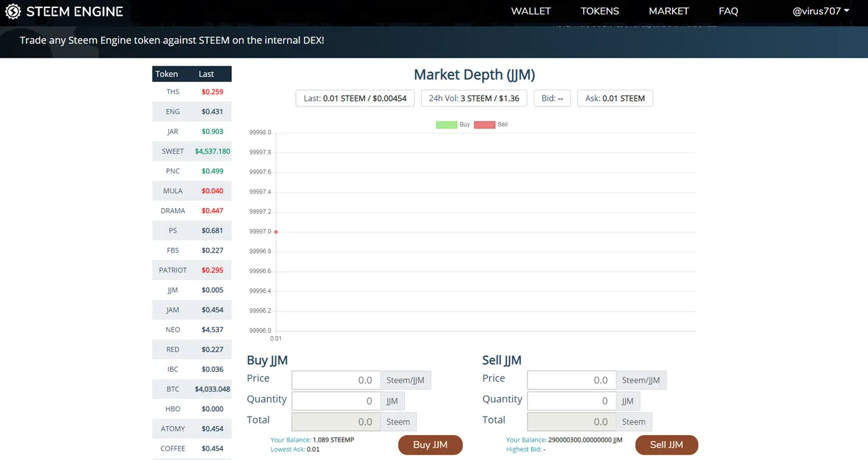
Task: Toggle the Buy series in chart legend
Action: point(453,125)
